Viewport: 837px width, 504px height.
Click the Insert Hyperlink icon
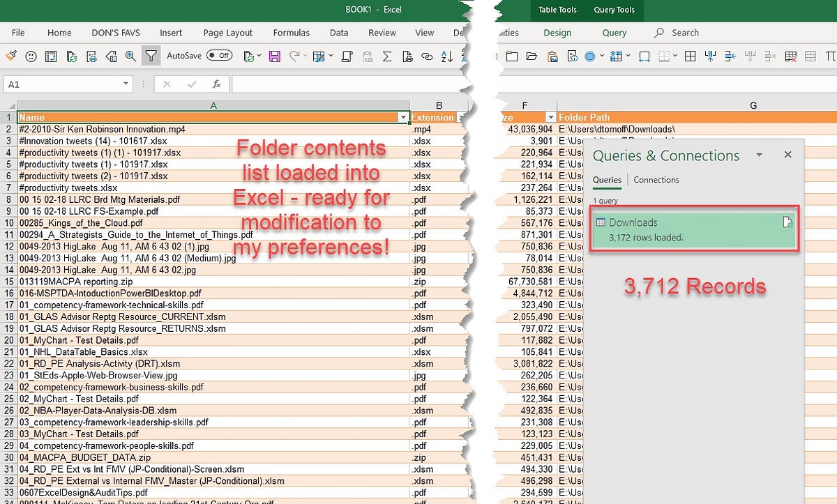pos(427,56)
